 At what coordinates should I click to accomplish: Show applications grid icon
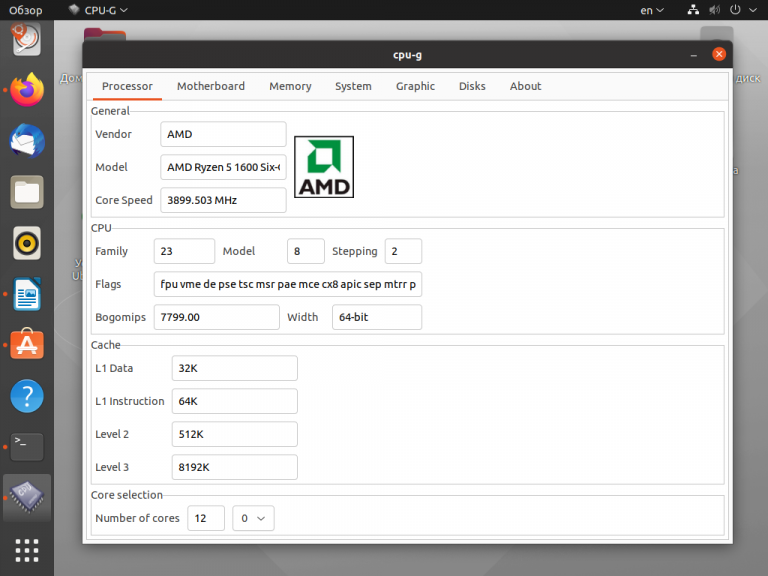(x=27, y=551)
